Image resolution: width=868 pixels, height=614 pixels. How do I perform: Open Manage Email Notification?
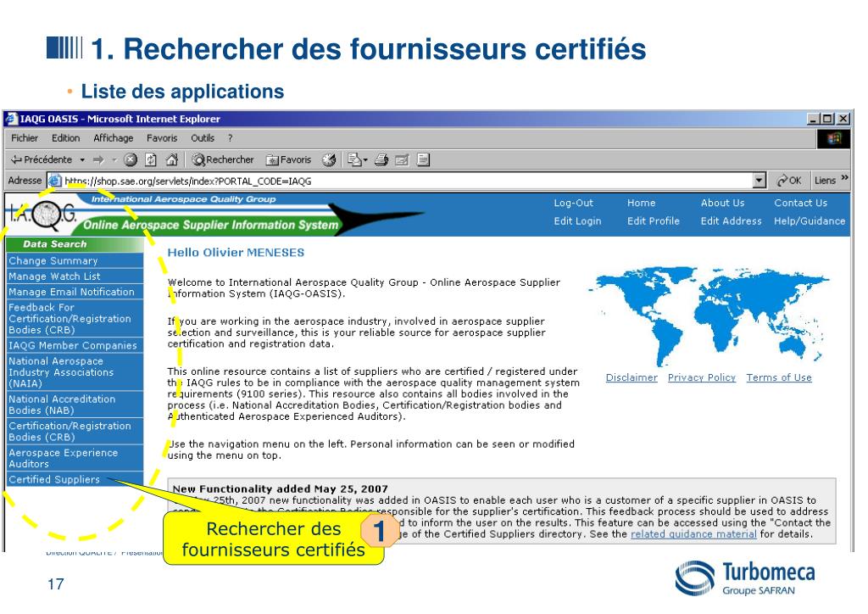click(x=75, y=292)
